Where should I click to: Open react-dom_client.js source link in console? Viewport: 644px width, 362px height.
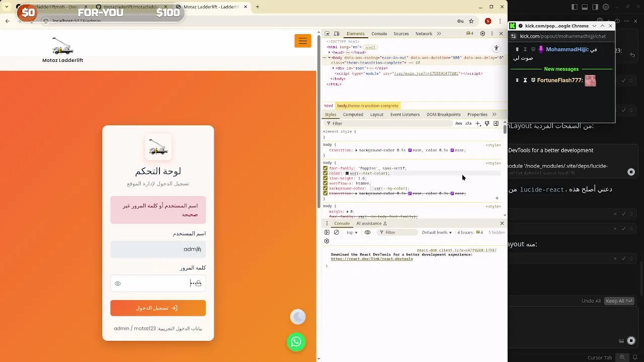456,250
